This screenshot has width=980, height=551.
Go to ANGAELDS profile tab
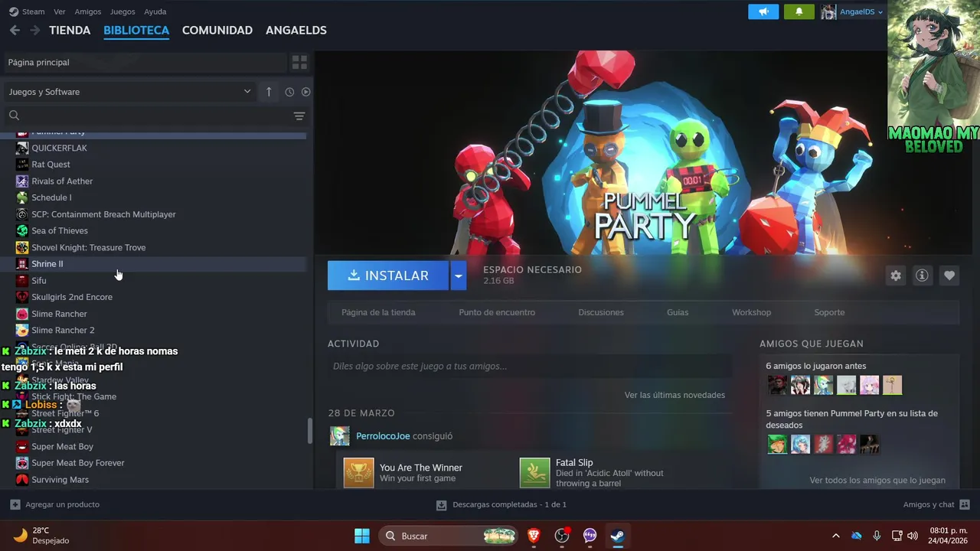pyautogui.click(x=296, y=30)
